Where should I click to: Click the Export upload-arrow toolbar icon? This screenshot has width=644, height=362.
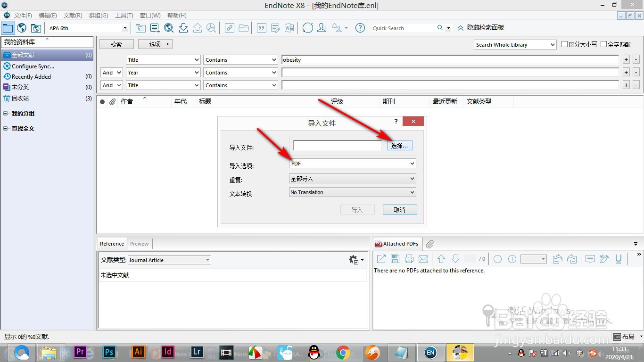pos(198,28)
